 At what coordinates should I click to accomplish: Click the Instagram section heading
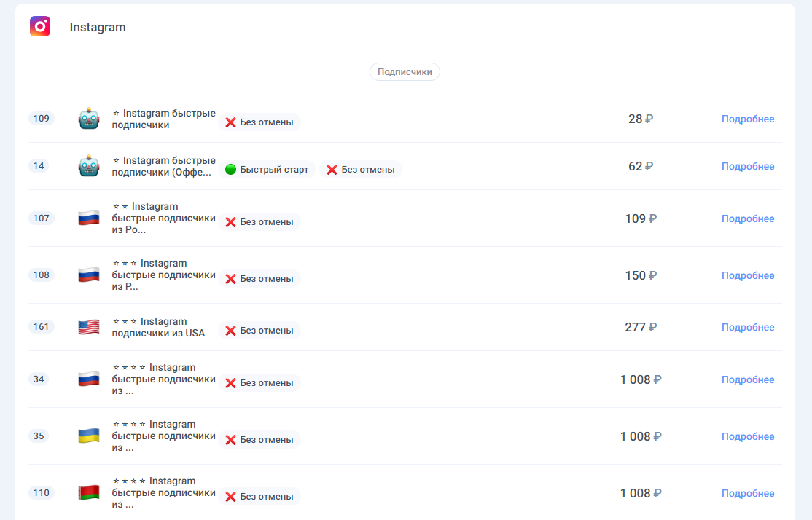[98, 27]
